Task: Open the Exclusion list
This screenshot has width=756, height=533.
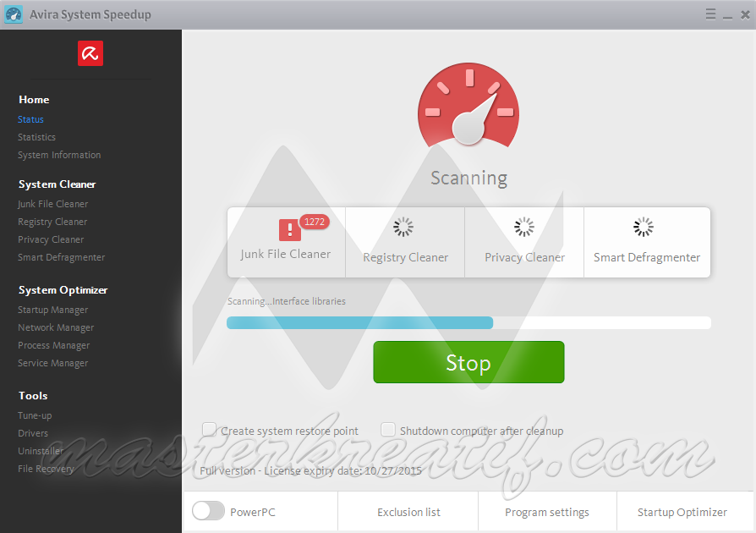Action: click(408, 512)
